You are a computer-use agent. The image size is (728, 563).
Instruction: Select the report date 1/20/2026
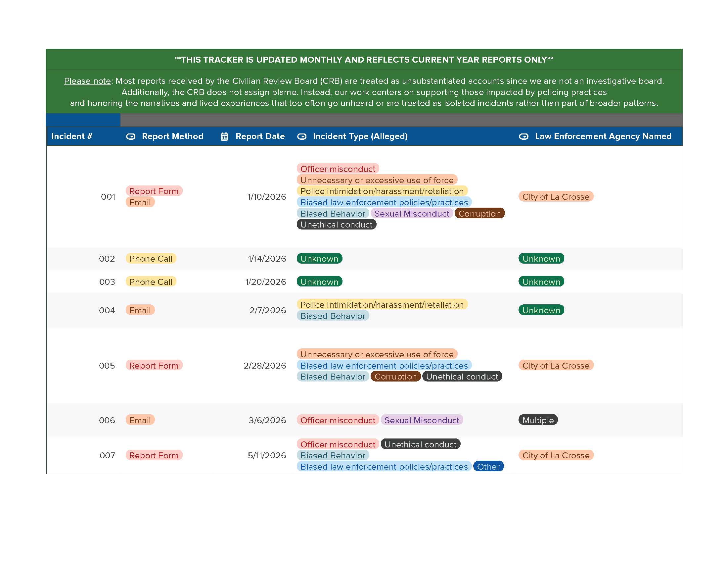point(266,282)
